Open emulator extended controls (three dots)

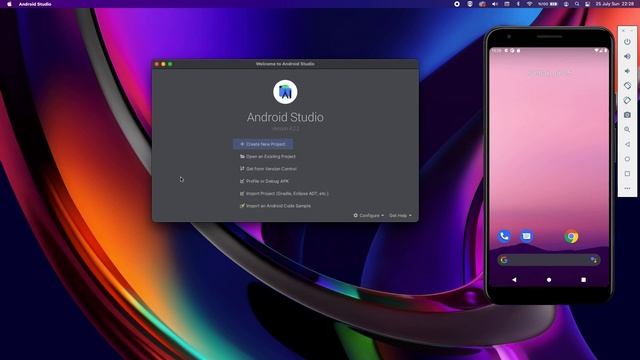627,188
